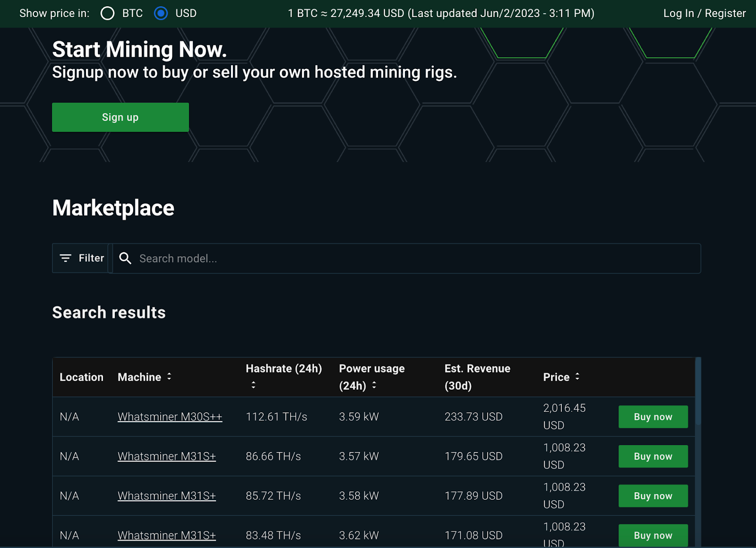Sort results using the Hashrate (24h) arrows
This screenshot has height=548, width=756.
(254, 385)
